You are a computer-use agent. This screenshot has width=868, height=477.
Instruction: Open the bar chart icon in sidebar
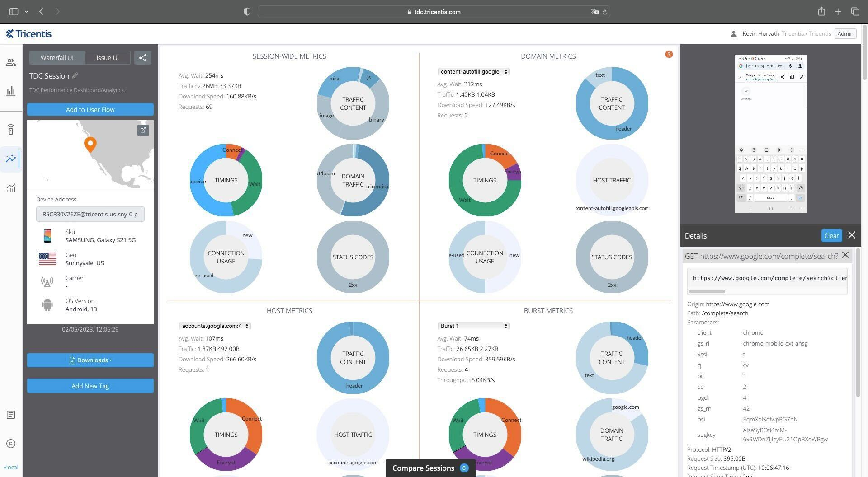[11, 91]
